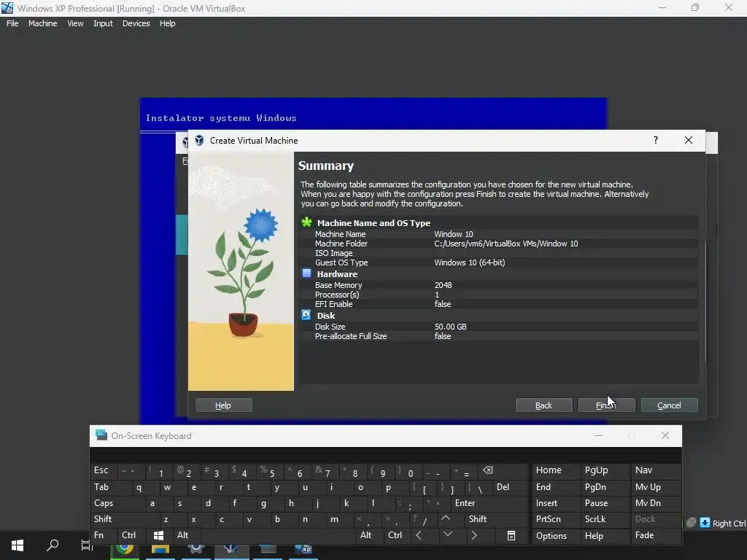Click the VirtualBox cube icon in dialog title bar

[199, 141]
